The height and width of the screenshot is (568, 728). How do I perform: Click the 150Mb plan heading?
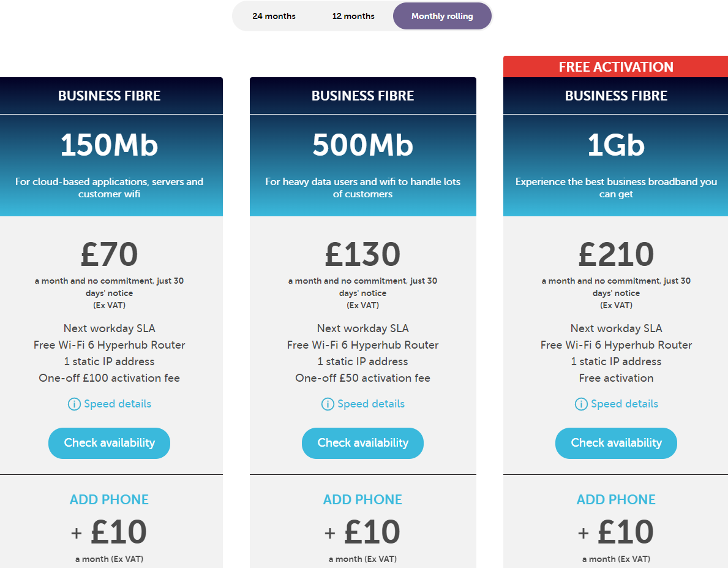109,145
